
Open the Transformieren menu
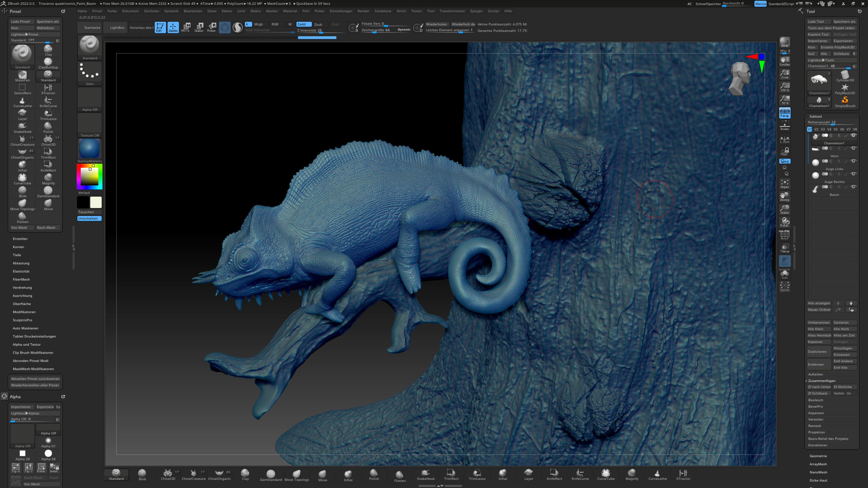452,11
